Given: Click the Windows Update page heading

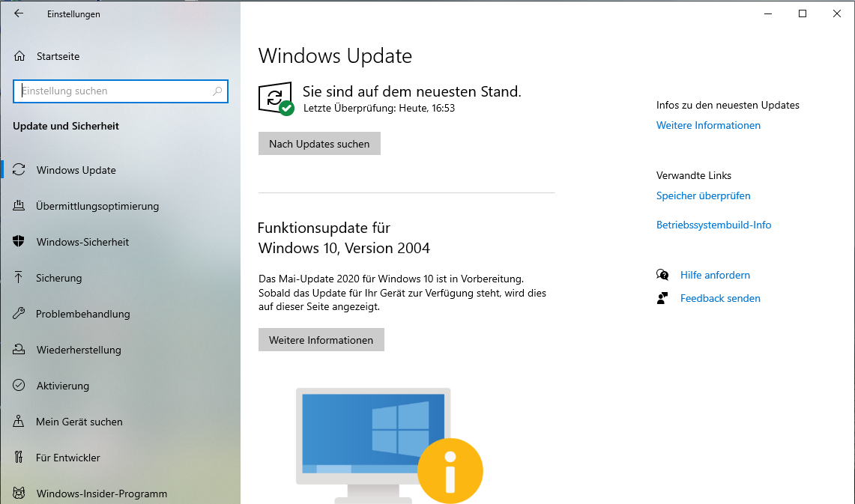Looking at the screenshot, I should 336,56.
